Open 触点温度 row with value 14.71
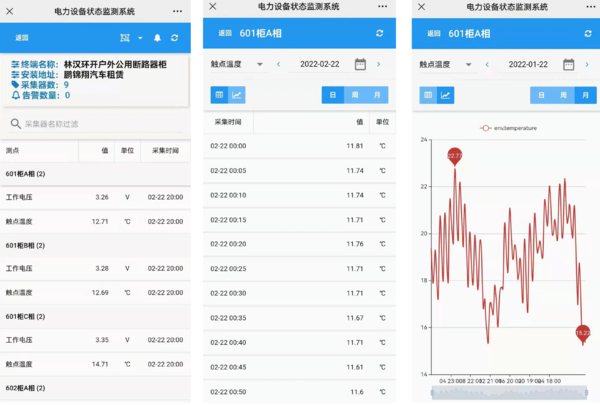Viewport: 600px width, 405px height. tap(95, 364)
